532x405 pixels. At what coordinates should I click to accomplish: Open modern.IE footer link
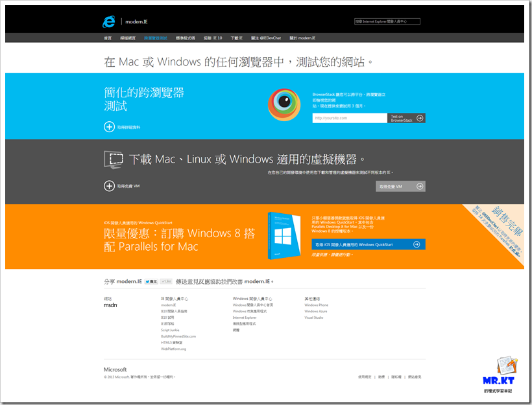click(168, 305)
